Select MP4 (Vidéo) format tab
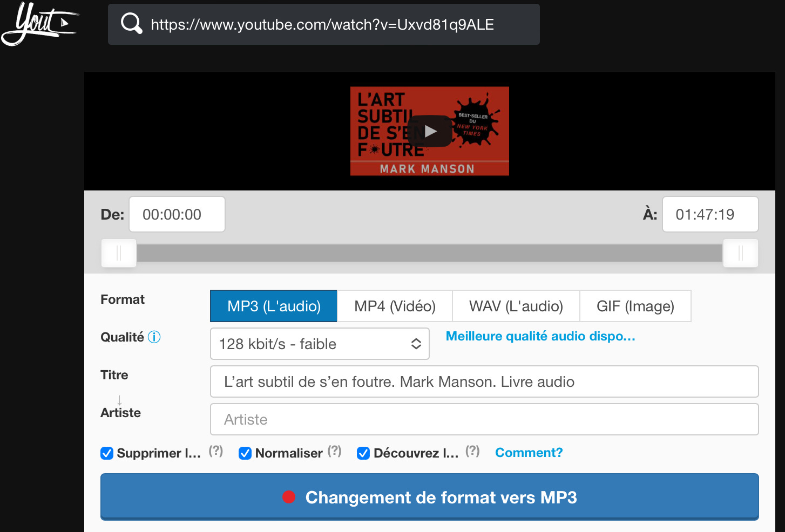785x532 pixels. pos(395,306)
